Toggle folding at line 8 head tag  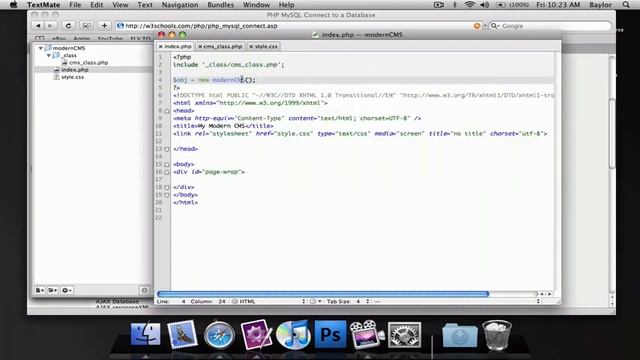point(167,111)
